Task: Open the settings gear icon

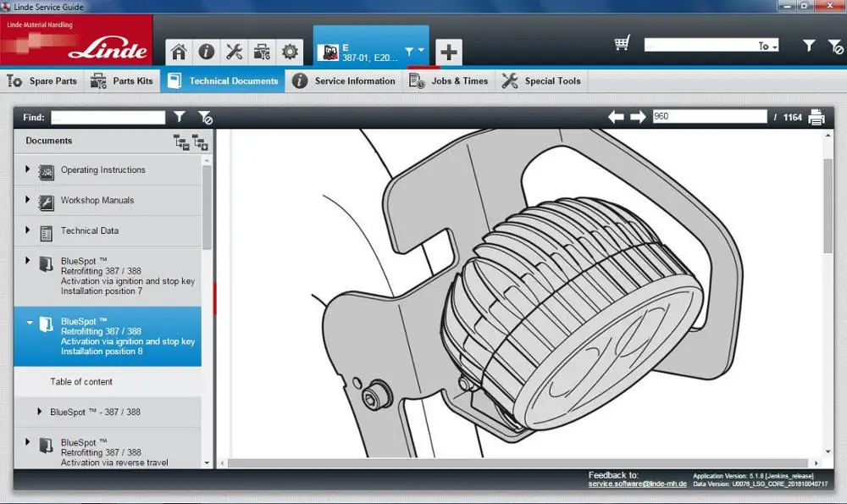Action: [x=290, y=52]
